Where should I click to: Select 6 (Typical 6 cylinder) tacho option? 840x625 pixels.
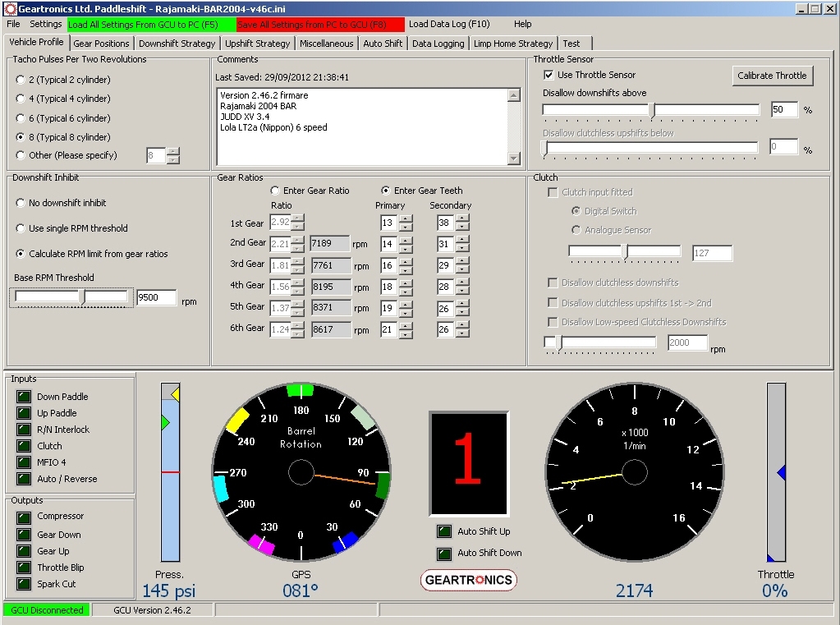[x=21, y=118]
